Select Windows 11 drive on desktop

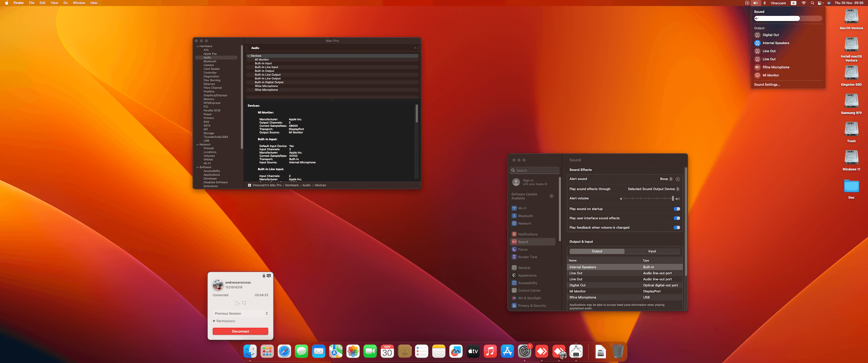point(851,160)
